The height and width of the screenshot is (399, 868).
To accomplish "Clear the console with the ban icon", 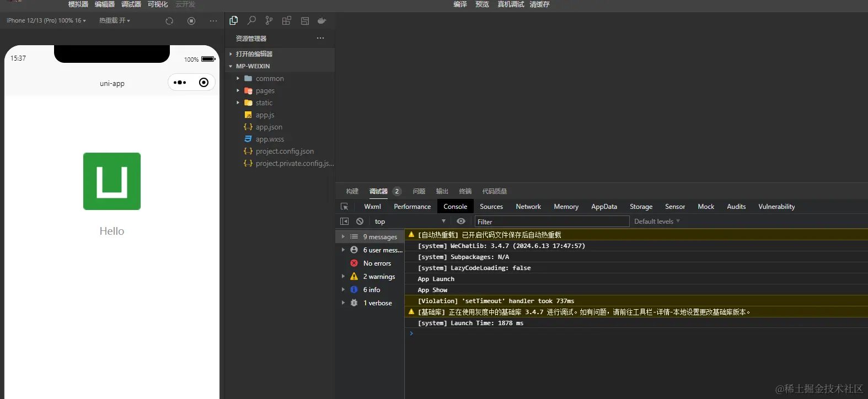I will pos(360,222).
